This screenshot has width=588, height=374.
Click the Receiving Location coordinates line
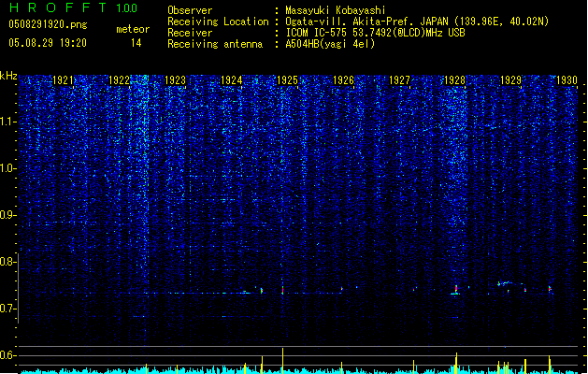click(417, 22)
